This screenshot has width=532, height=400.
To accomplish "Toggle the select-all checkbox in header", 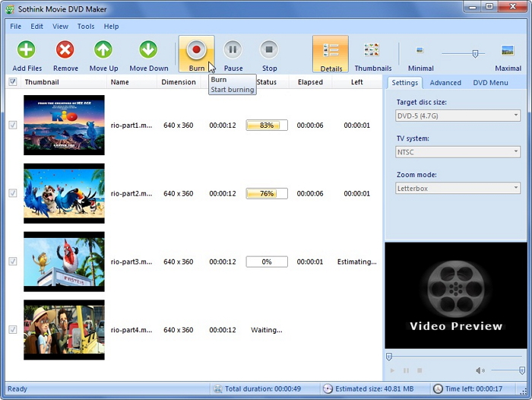I will pos(12,82).
